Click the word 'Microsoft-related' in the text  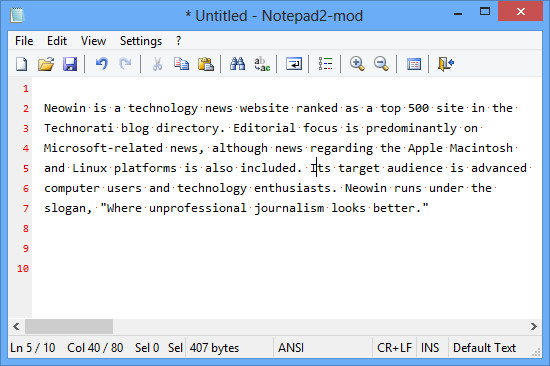[103, 148]
